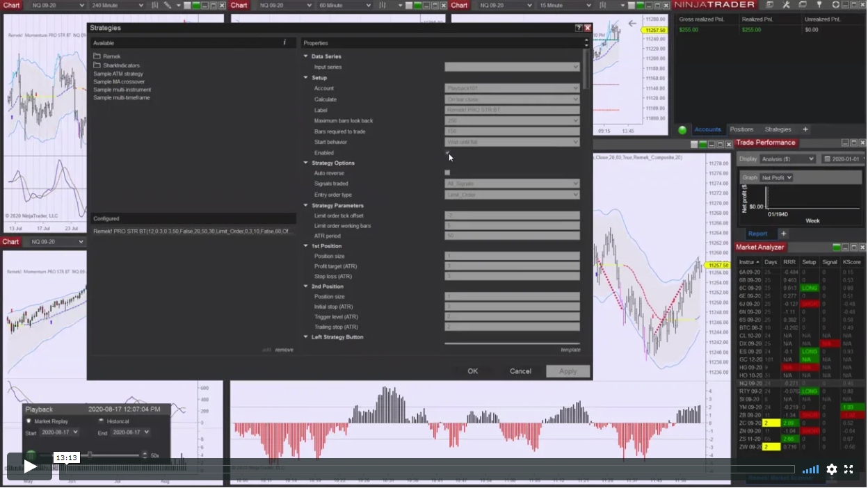
Task: Collapse the 2nd Position section
Action: (x=305, y=286)
